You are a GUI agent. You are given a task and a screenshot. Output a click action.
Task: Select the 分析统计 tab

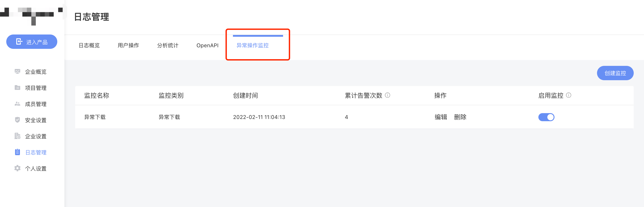168,45
